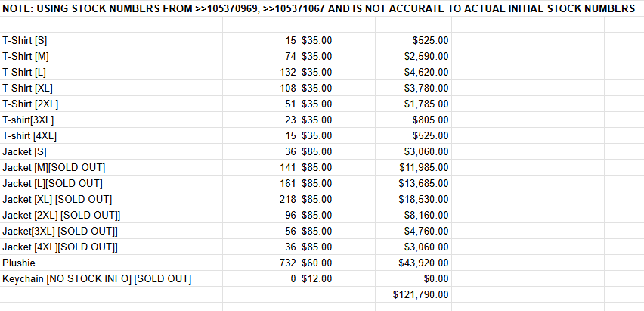Select the Plushie quantity 732 cell

(x=261, y=263)
